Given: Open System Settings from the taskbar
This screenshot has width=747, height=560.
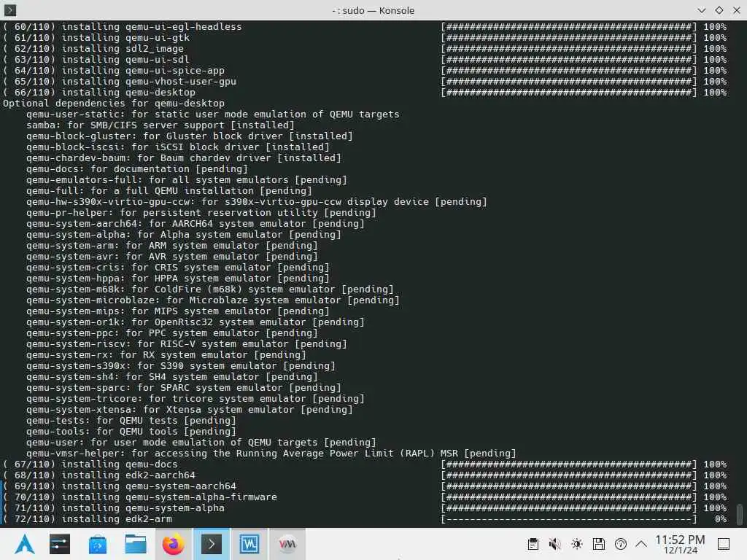Looking at the screenshot, I should (x=60, y=544).
